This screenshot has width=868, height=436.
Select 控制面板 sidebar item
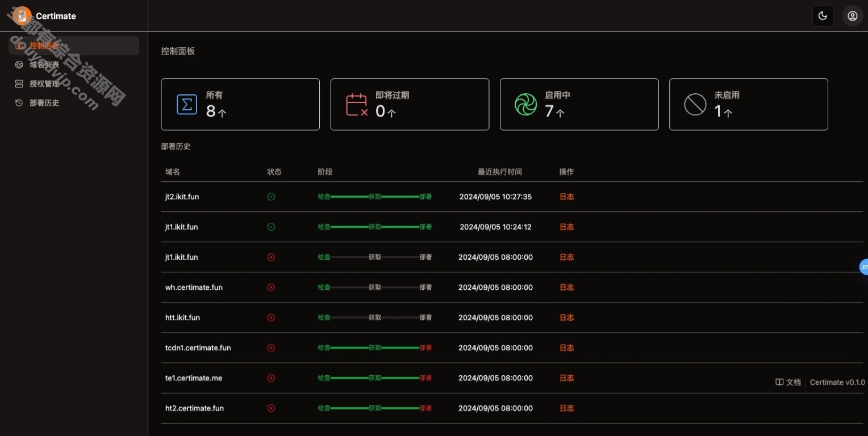tap(74, 45)
